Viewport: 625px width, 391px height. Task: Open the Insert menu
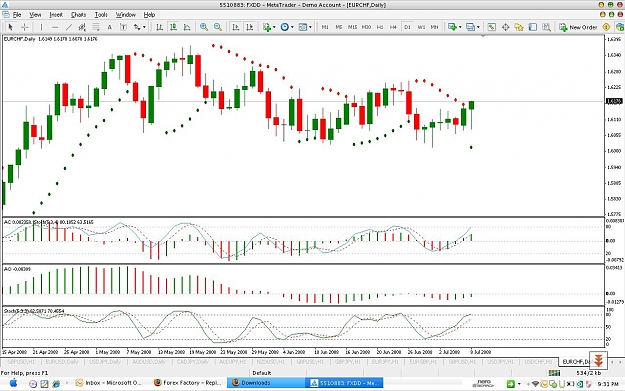56,15
